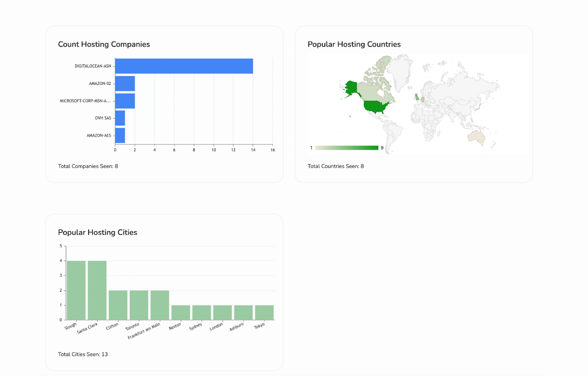Click the green map color legend gradient

click(347, 148)
